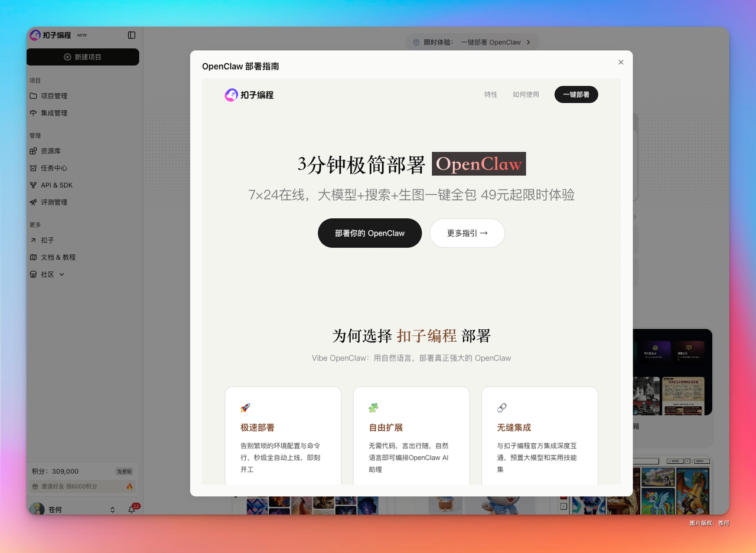Expand the account switcher arrows beside 苍何
756x553 pixels.
pyautogui.click(x=112, y=509)
